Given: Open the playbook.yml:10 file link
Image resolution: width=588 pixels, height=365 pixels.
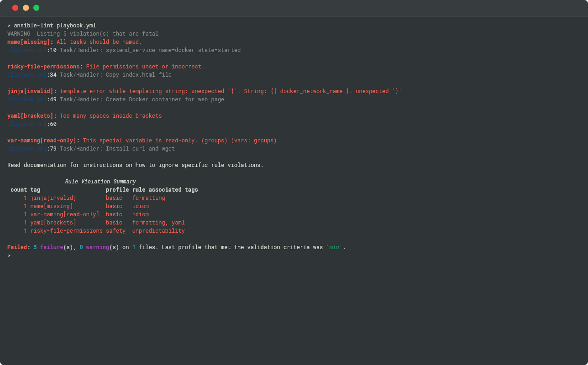Looking at the screenshot, I should coord(31,50).
